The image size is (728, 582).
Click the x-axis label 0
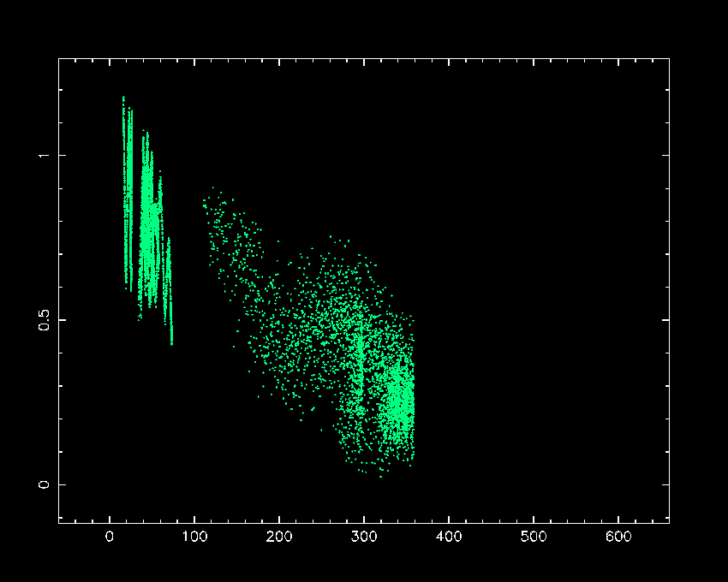(x=110, y=537)
